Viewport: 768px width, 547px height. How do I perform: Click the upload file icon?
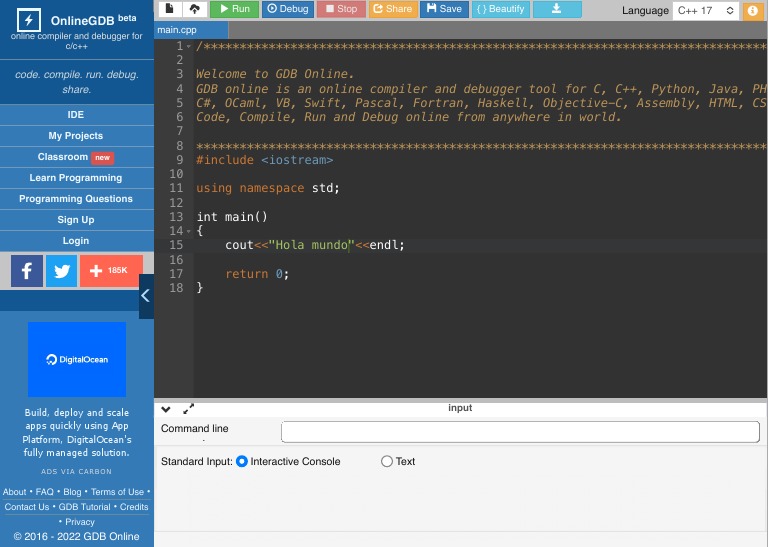[194, 9]
